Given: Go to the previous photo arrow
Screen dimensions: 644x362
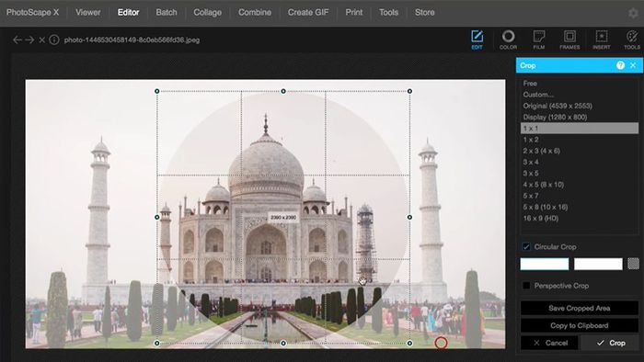Looking at the screenshot, I should click(x=17, y=40).
